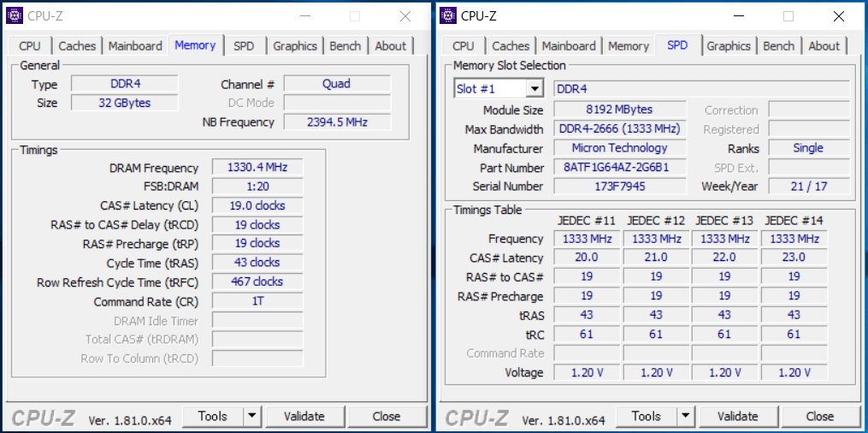Click FSB:DRAM value 1:20
Screen dimensions: 868x433
[257, 186]
